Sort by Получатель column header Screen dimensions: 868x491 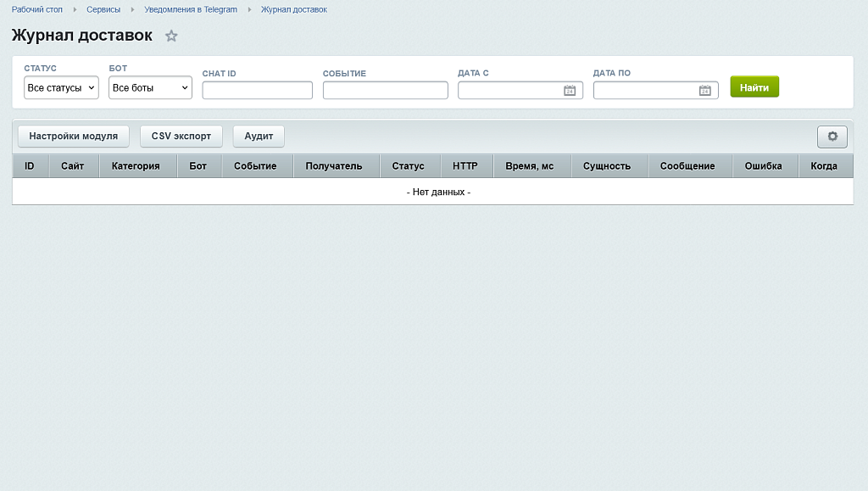[x=334, y=166]
